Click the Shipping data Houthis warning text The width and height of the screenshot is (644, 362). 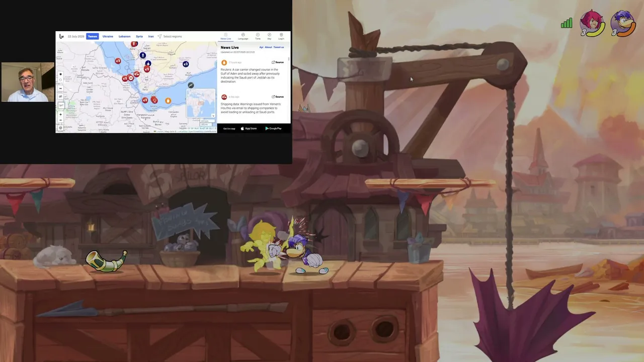click(x=251, y=108)
